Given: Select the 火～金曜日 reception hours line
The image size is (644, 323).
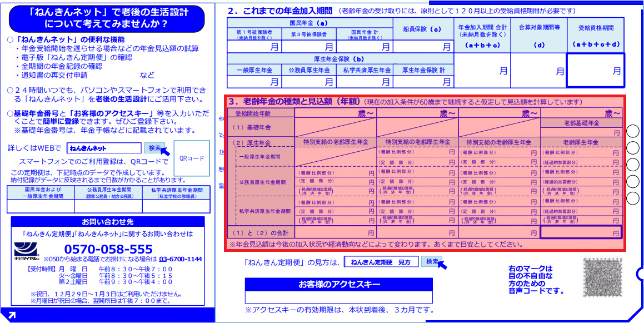Looking at the screenshot, I should (116, 276).
